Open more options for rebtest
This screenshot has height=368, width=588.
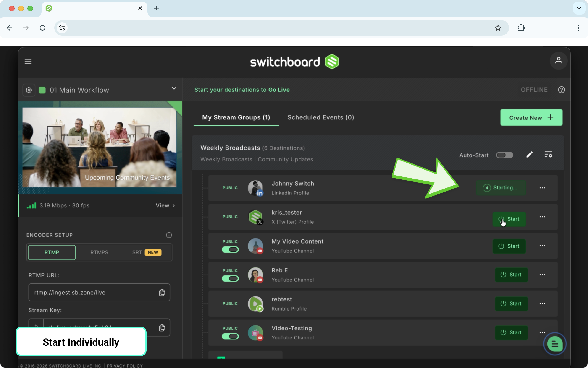pyautogui.click(x=542, y=303)
